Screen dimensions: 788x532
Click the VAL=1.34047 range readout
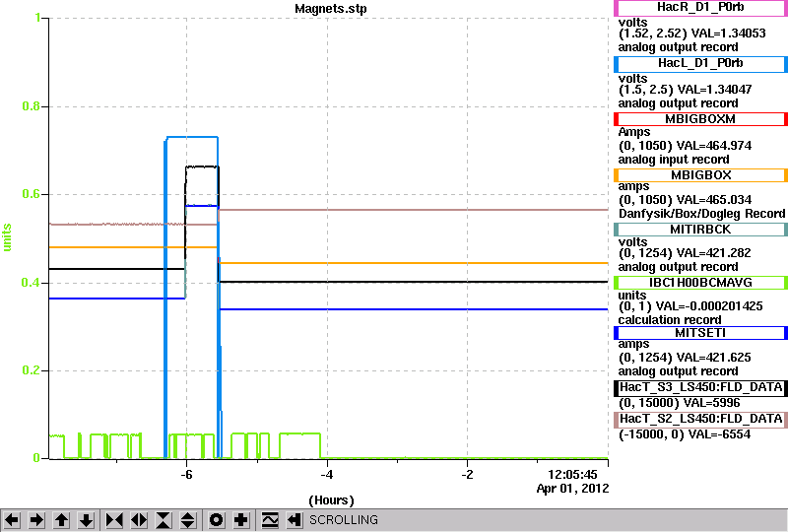[x=685, y=90]
